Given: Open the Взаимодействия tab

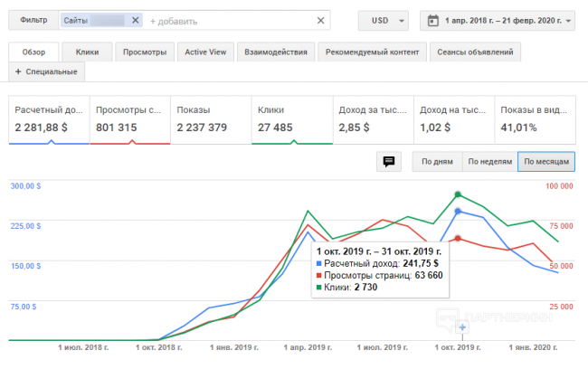Looking at the screenshot, I should click(x=275, y=52).
